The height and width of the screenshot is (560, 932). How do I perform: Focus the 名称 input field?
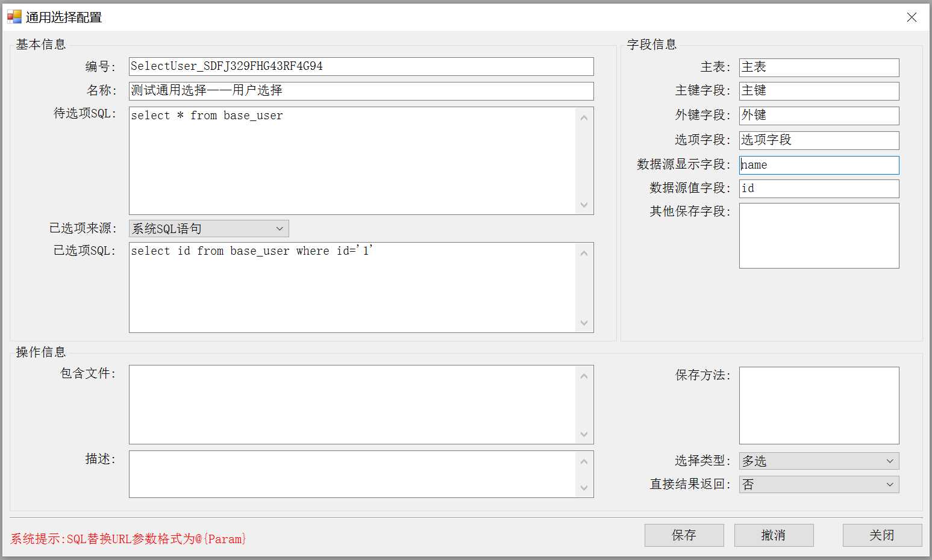pos(361,91)
